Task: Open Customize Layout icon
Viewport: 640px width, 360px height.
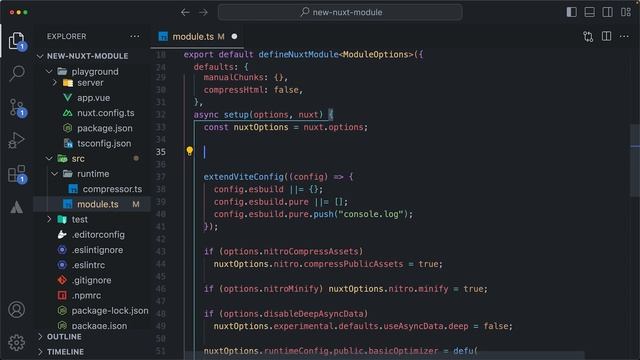Action: pyautogui.click(x=626, y=12)
